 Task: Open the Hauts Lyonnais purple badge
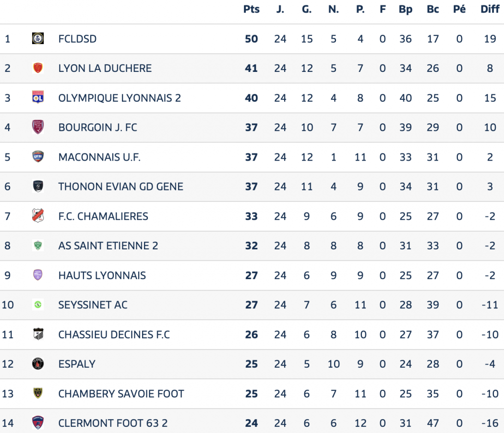[38, 275]
